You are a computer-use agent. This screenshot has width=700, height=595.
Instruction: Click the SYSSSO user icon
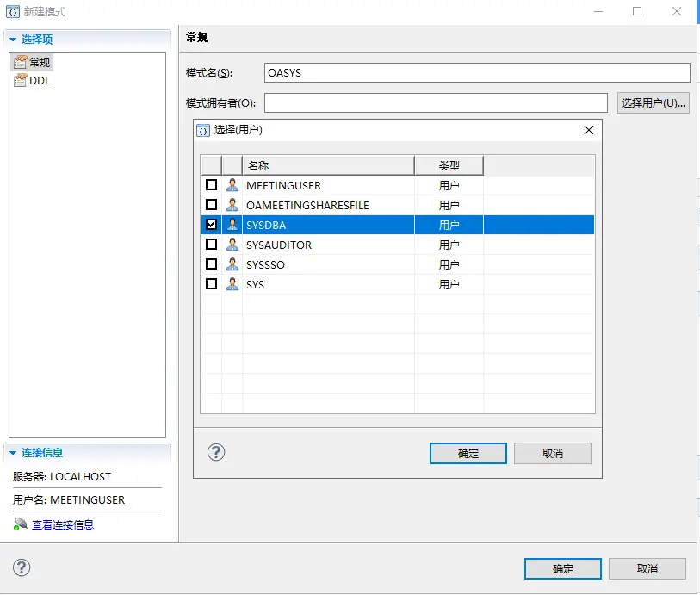tap(232, 264)
